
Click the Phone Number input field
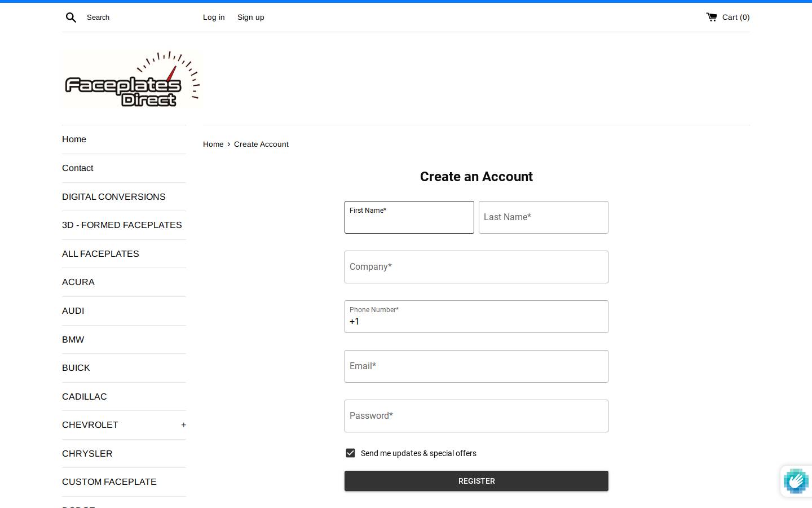pyautogui.click(x=476, y=317)
